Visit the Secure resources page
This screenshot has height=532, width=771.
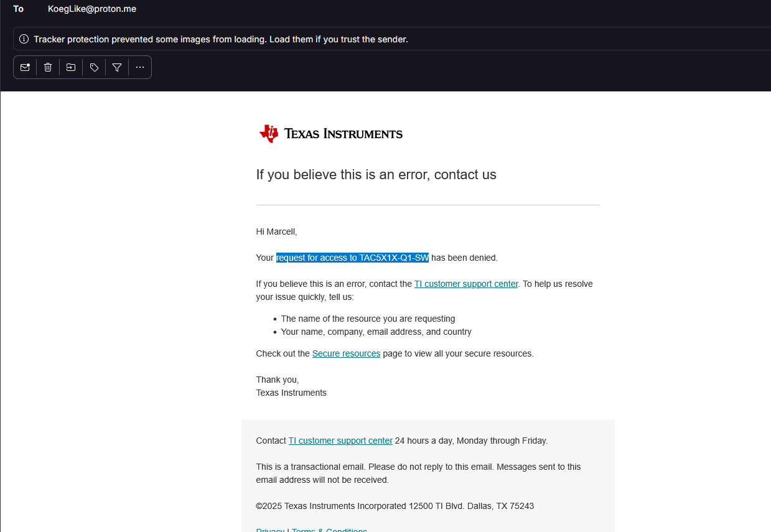coord(346,353)
